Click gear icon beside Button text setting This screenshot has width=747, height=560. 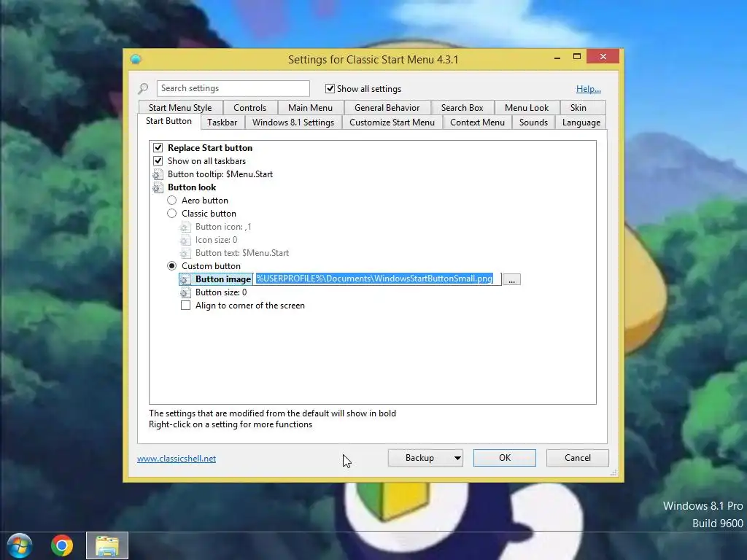pos(185,253)
